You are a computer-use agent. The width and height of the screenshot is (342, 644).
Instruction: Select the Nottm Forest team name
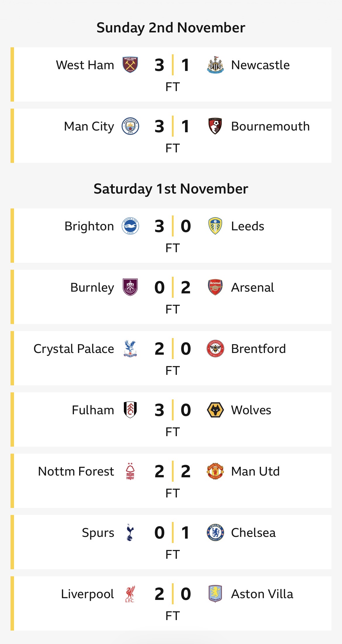pyautogui.click(x=76, y=471)
